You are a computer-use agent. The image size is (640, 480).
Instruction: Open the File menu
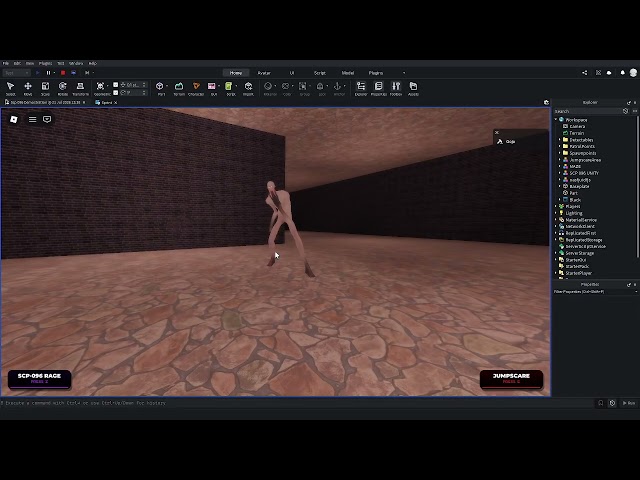pyautogui.click(x=6, y=63)
